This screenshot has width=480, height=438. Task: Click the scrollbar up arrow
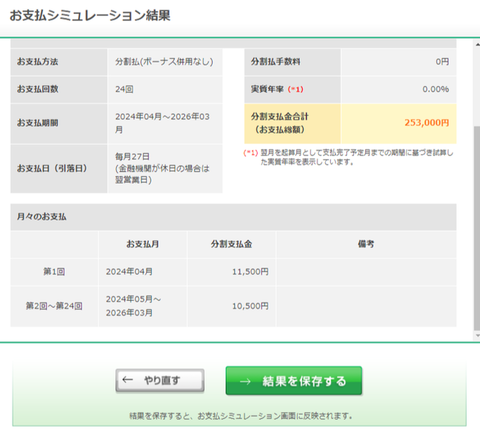tap(477, 45)
